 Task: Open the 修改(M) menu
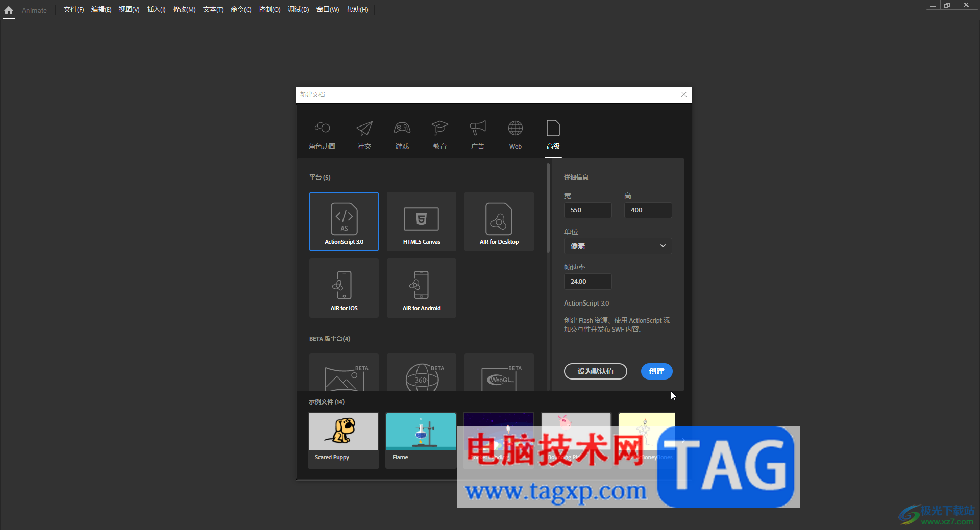click(184, 10)
